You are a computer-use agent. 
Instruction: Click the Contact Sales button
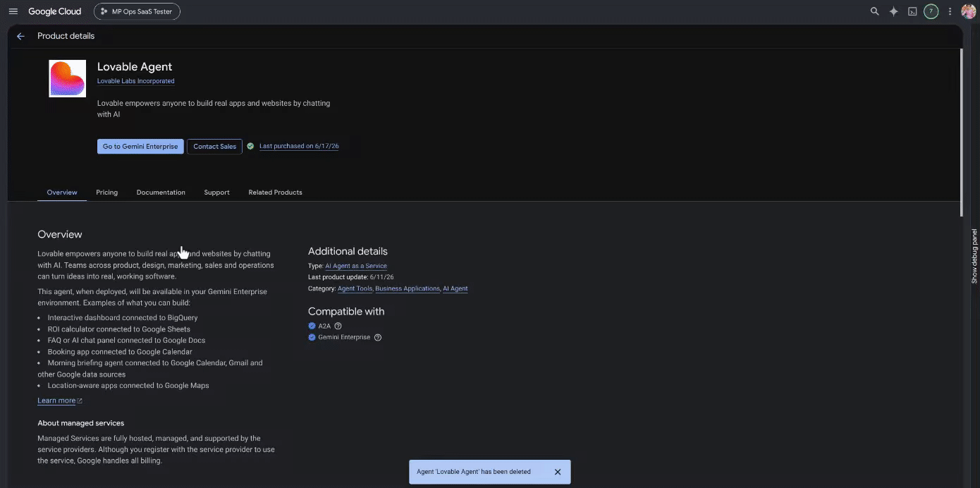coord(214,146)
